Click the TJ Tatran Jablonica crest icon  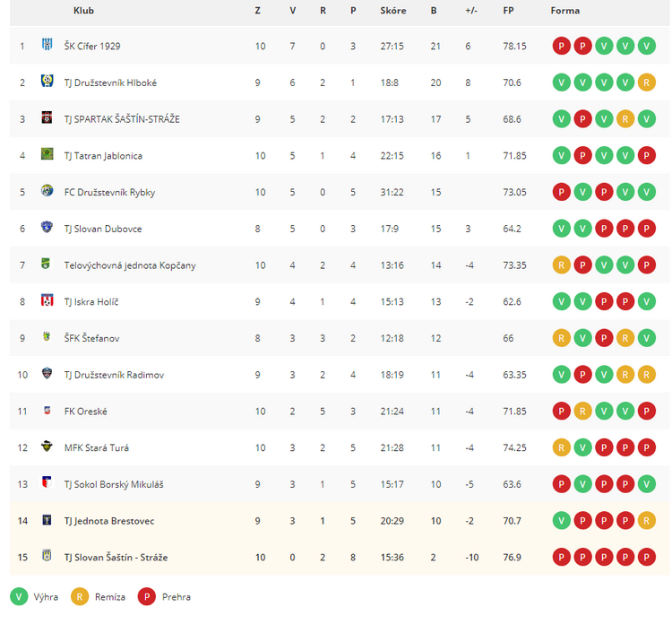point(47,153)
